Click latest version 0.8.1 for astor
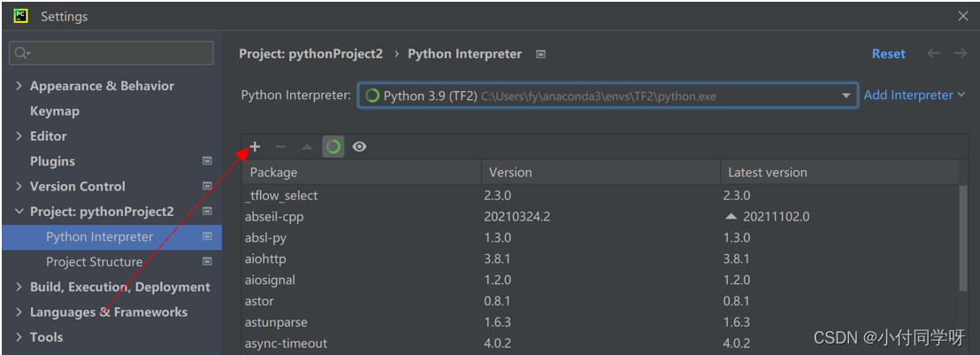This screenshot has height=355, width=980. [x=736, y=301]
